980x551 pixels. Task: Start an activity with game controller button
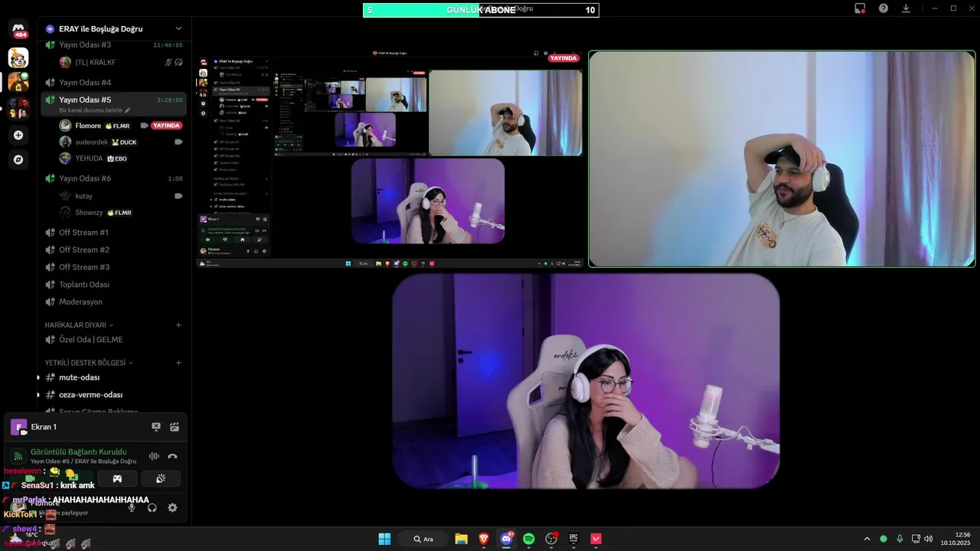point(117,478)
